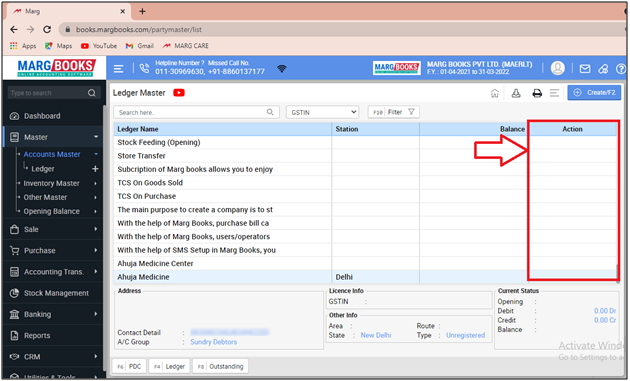Click the sidebar Type to search field
This screenshot has height=381, width=630.
point(53,93)
